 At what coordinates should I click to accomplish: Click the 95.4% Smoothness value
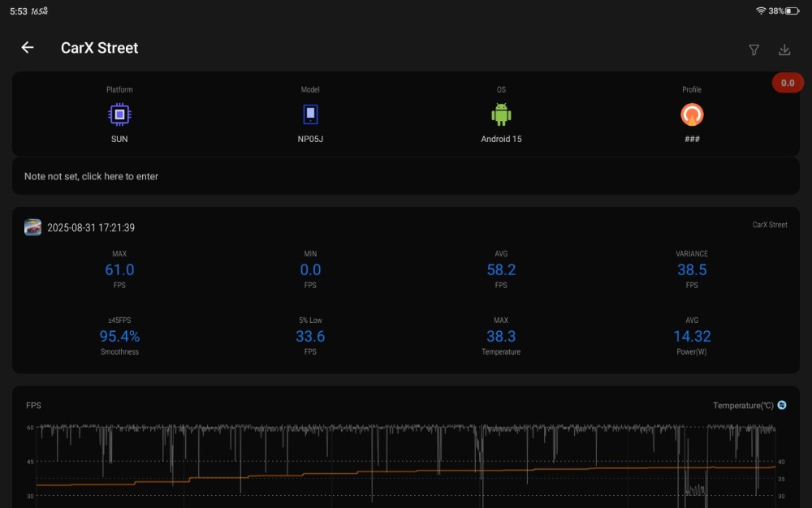click(x=119, y=336)
